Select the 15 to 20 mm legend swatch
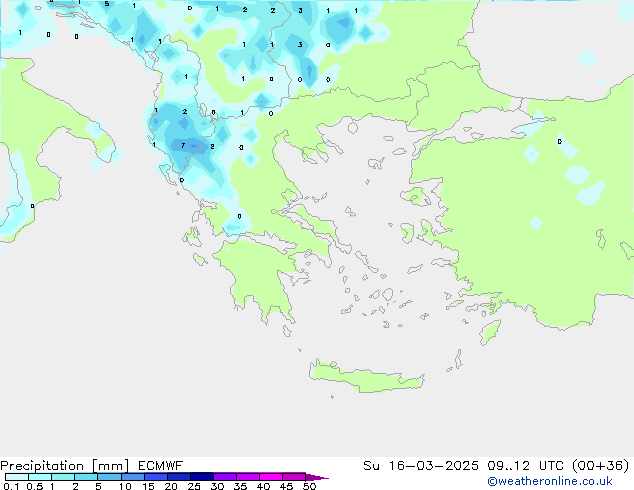 click(x=155, y=477)
